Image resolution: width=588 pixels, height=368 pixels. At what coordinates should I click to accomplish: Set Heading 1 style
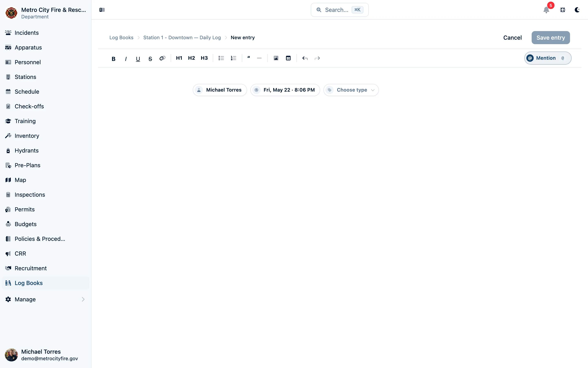(x=179, y=58)
